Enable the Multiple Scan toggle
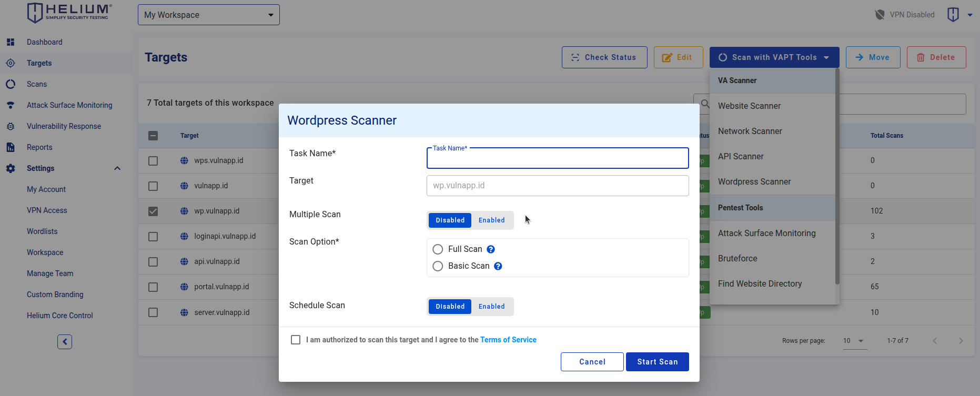This screenshot has height=396, width=980. [x=492, y=220]
